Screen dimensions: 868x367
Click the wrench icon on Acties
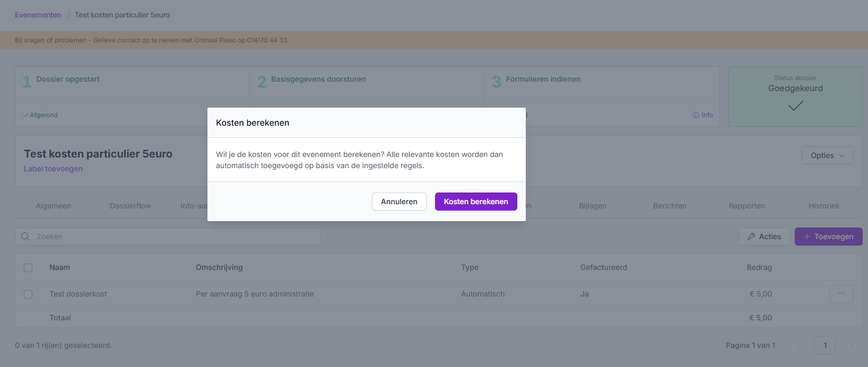coord(751,237)
